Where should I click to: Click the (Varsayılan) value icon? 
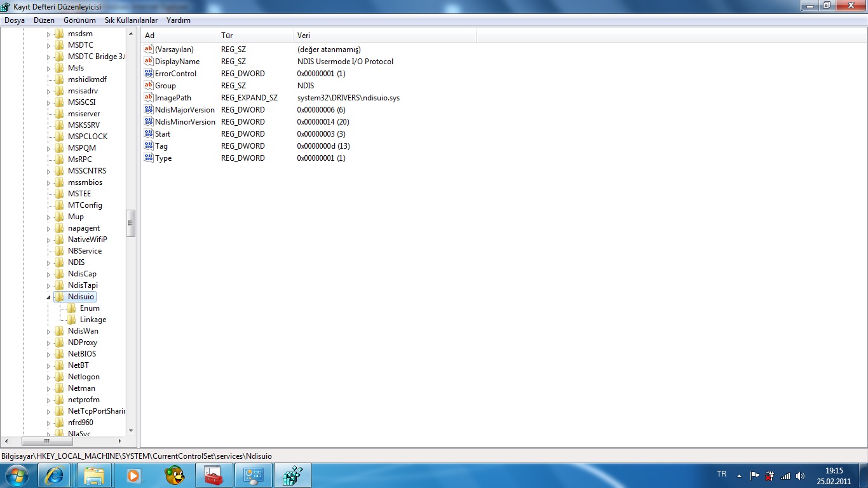point(149,50)
